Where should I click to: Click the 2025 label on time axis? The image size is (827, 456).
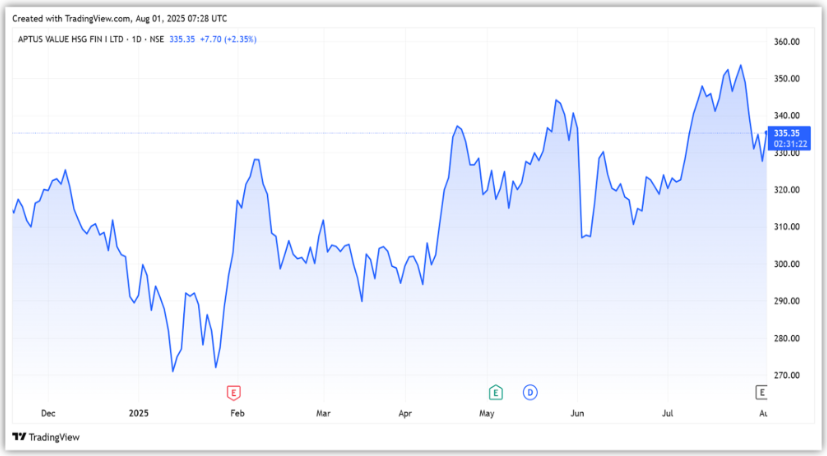pos(139,412)
